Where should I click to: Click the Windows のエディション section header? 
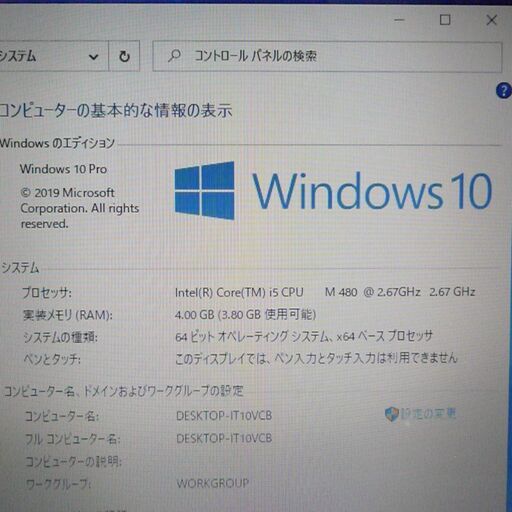[57, 143]
